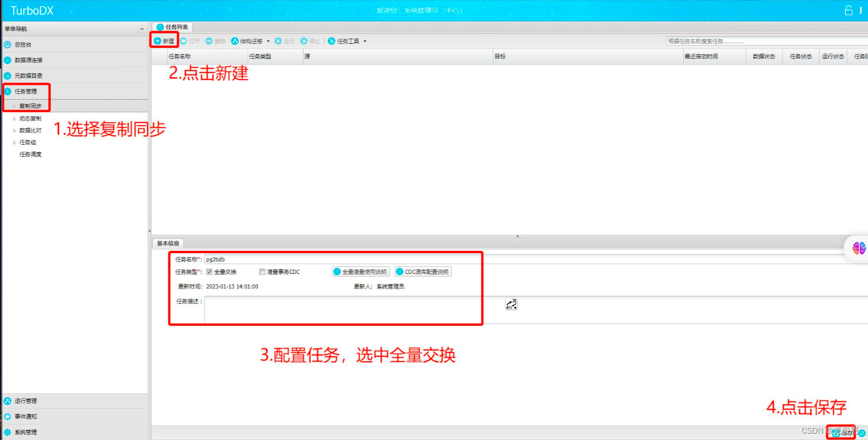This screenshot has width=868, height=440.
Task: Click the lock icon in top header
Action: [x=848, y=10]
